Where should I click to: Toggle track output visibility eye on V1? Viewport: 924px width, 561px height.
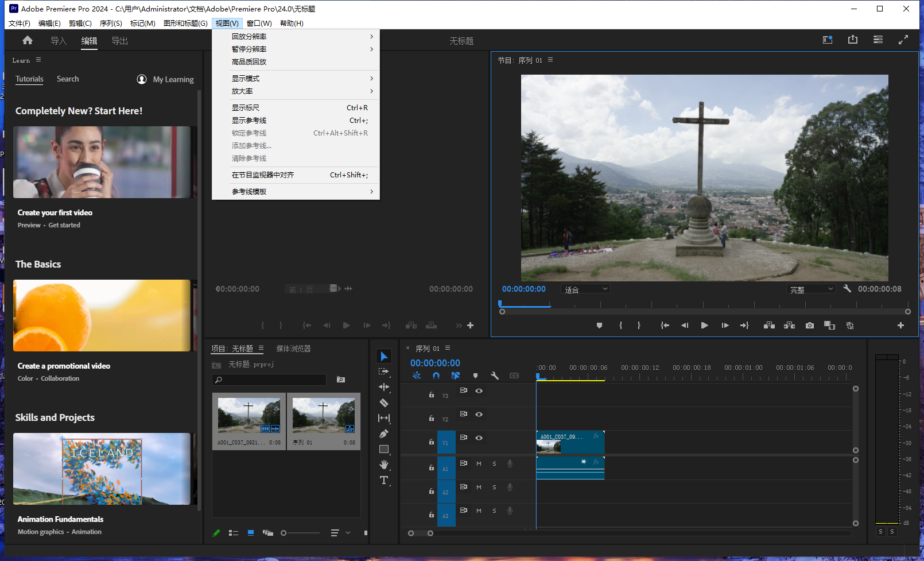click(479, 438)
